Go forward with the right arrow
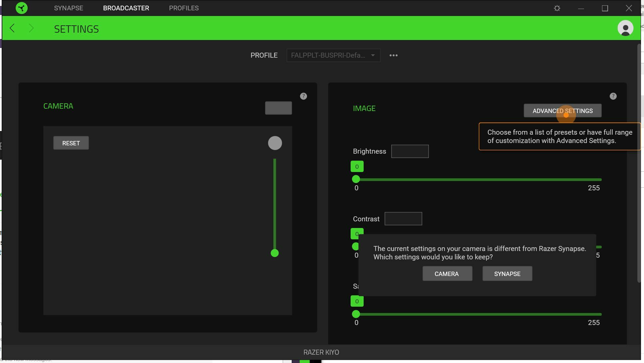The width and height of the screenshot is (644, 363). pyautogui.click(x=31, y=28)
